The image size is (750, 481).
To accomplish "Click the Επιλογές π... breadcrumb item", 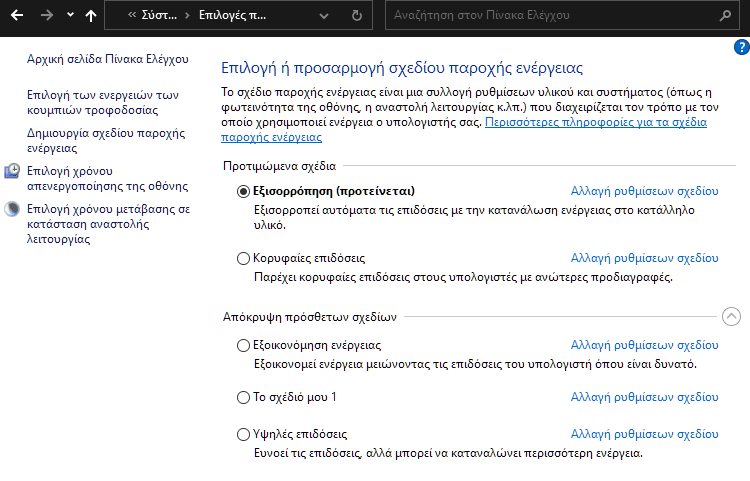I will 232,15.
